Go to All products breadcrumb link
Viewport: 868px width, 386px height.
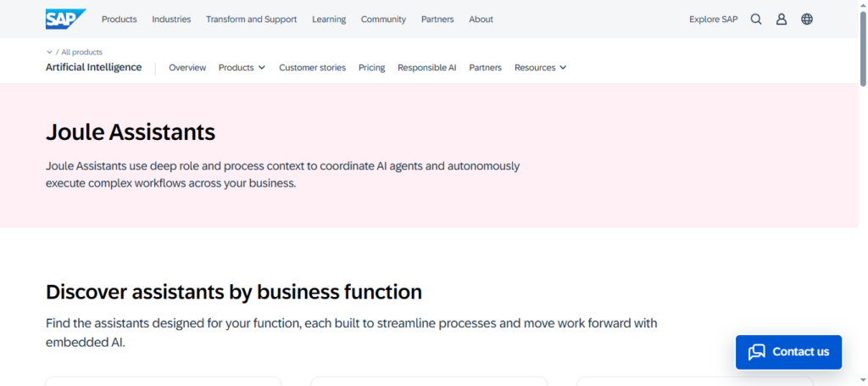click(82, 52)
